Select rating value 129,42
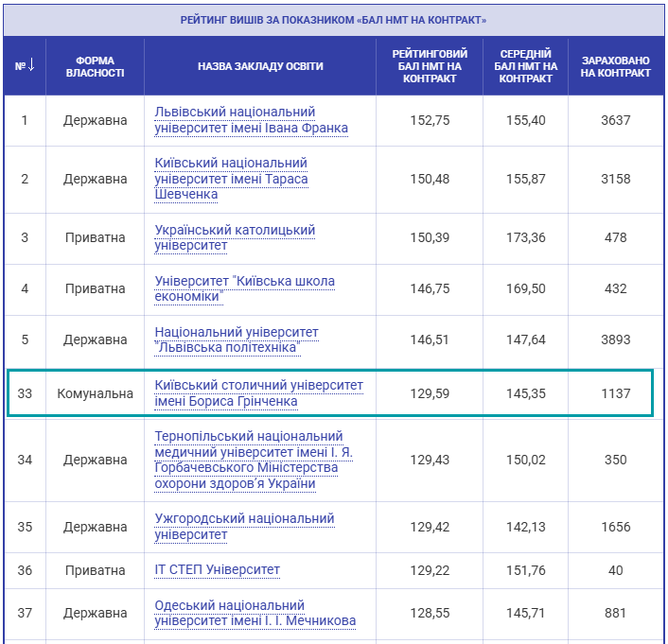This screenshot has width=668, height=644. (x=430, y=528)
